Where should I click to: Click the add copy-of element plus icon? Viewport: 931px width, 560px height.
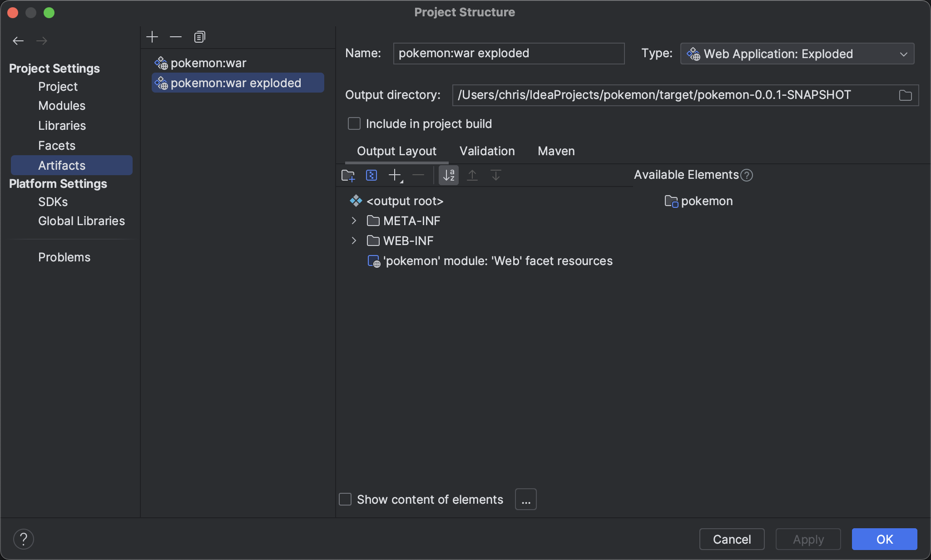point(395,176)
